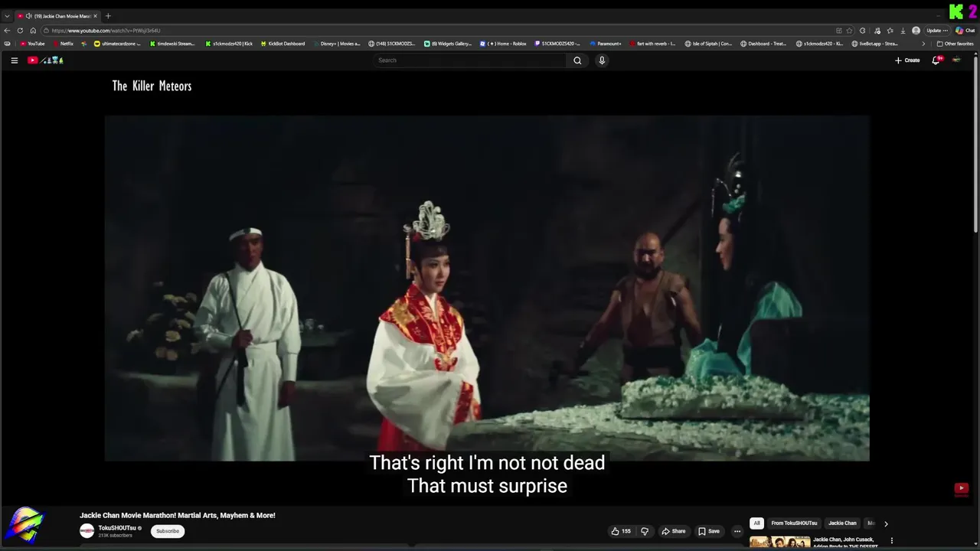Click The Killer Meteors chapter title
980x551 pixels.
coord(152,86)
